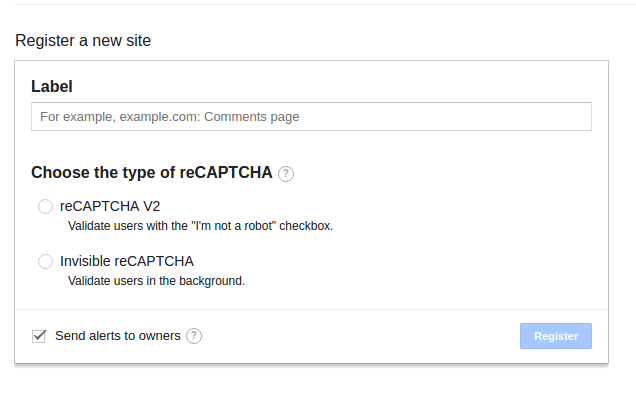Click "Validate users in the background." text

tap(156, 281)
